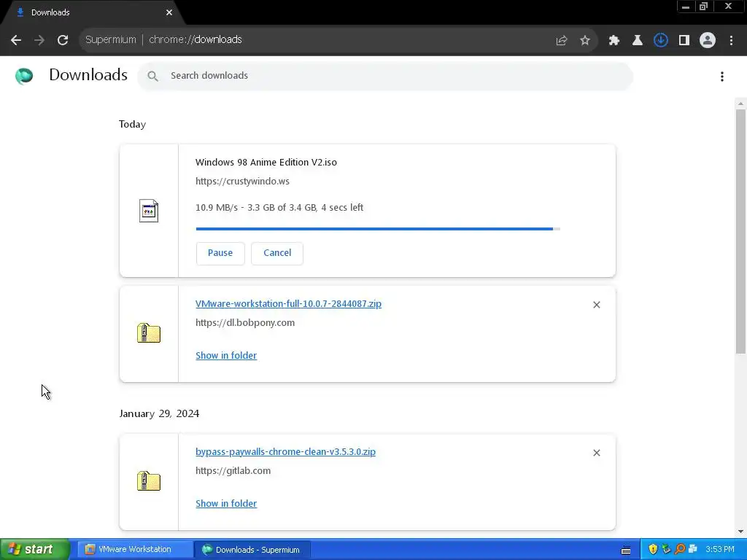Click the VMware zip folder icon
Image resolution: width=747 pixels, height=560 pixels.
click(x=149, y=332)
